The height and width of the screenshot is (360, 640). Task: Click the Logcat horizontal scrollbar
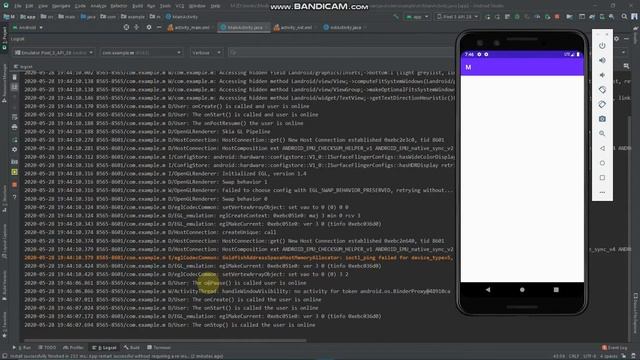point(165,340)
